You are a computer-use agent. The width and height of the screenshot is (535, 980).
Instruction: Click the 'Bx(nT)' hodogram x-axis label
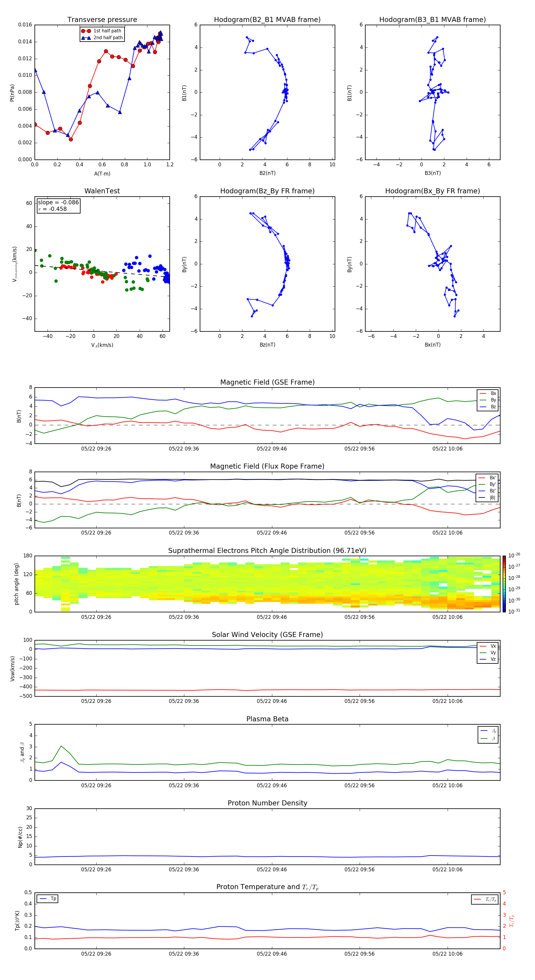coord(432,345)
